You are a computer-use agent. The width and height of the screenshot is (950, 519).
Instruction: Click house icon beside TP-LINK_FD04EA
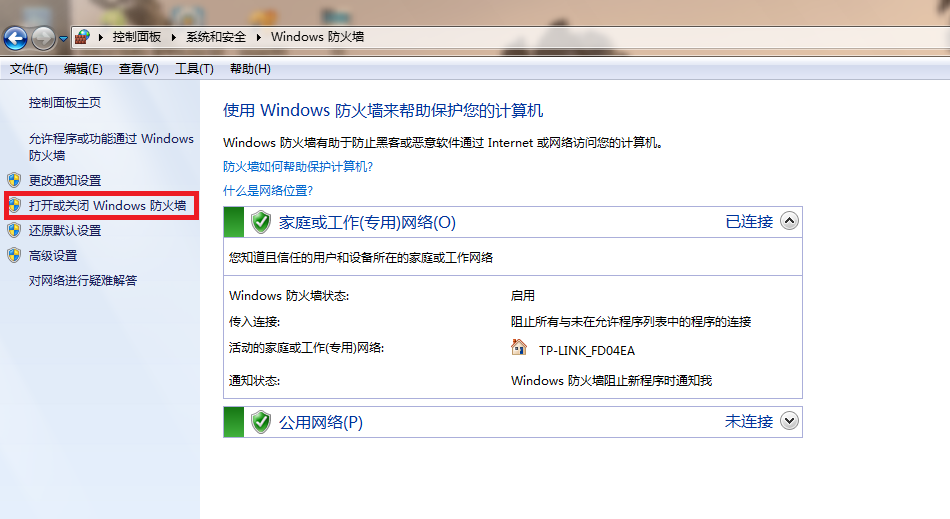pos(519,347)
